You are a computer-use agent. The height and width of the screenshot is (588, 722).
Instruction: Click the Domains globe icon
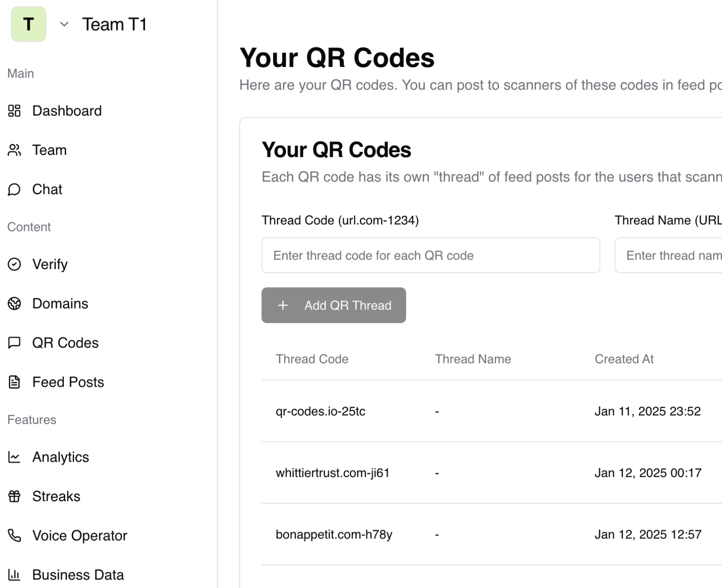(14, 304)
